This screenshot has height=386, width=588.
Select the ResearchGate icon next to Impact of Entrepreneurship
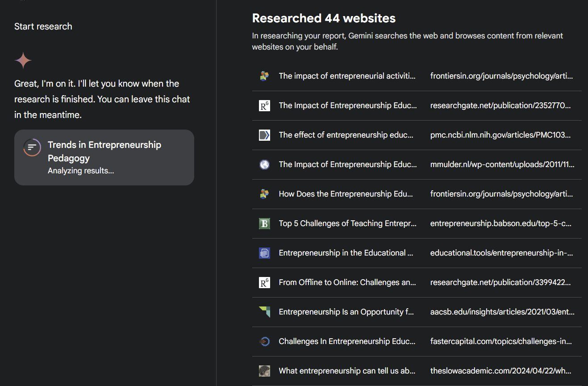click(264, 105)
